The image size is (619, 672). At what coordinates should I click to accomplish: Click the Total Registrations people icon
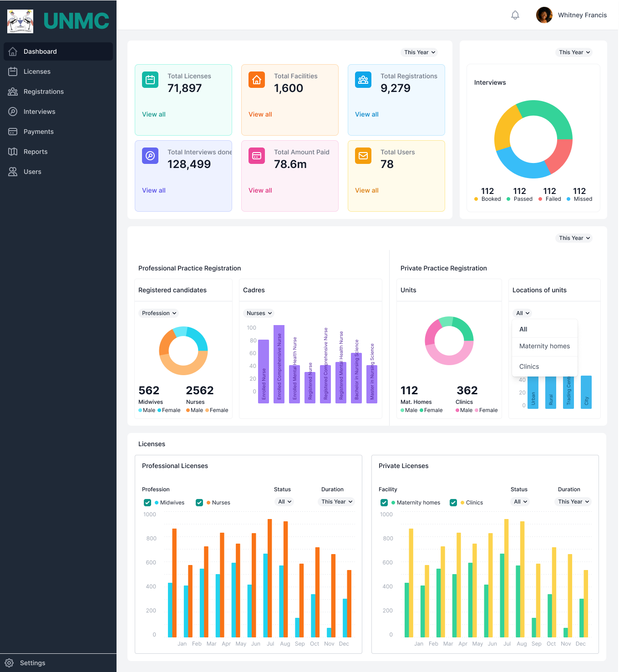tap(363, 80)
